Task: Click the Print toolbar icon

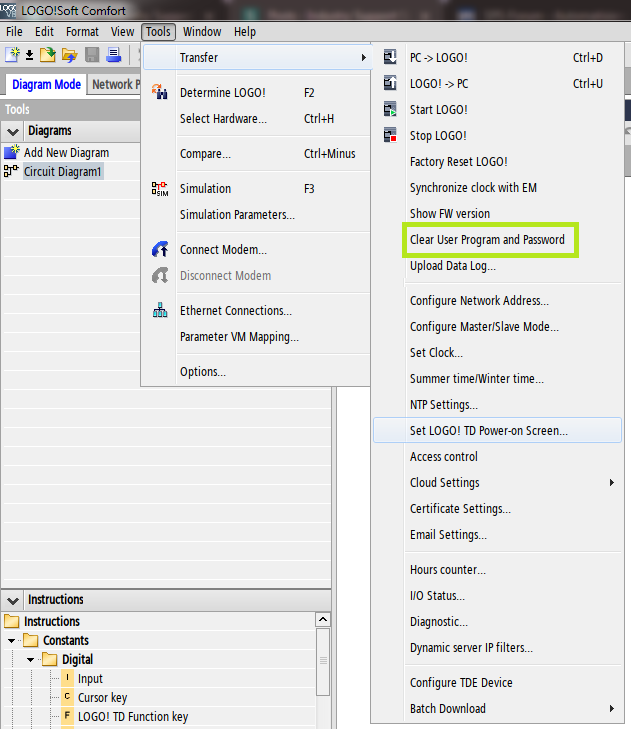Action: coord(113,55)
